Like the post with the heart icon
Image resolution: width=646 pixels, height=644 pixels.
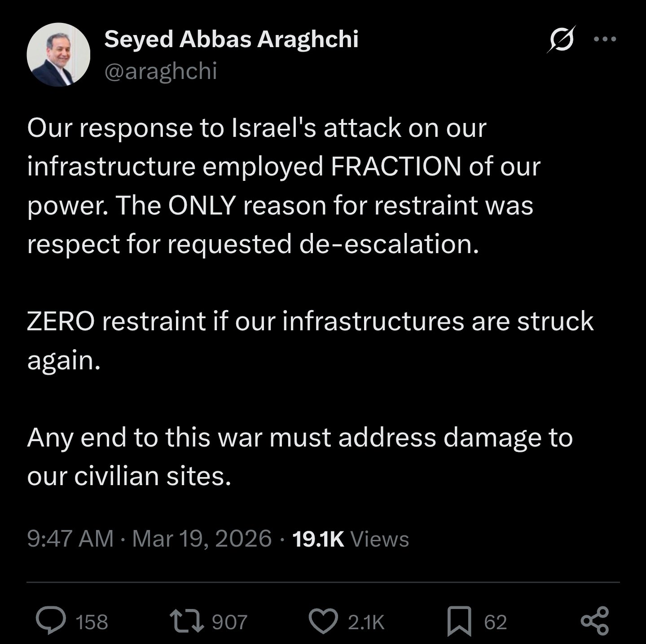coord(324,621)
